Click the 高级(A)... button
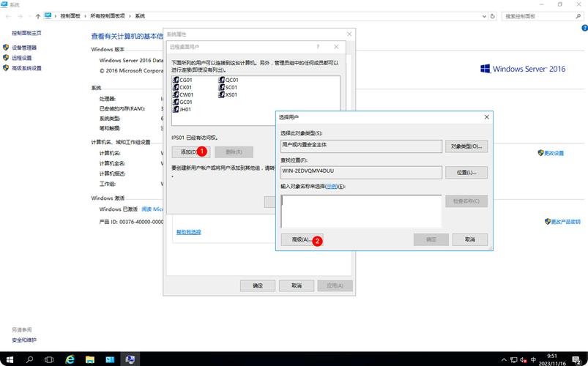Image resolution: width=588 pixels, height=366 pixels. (x=297, y=239)
